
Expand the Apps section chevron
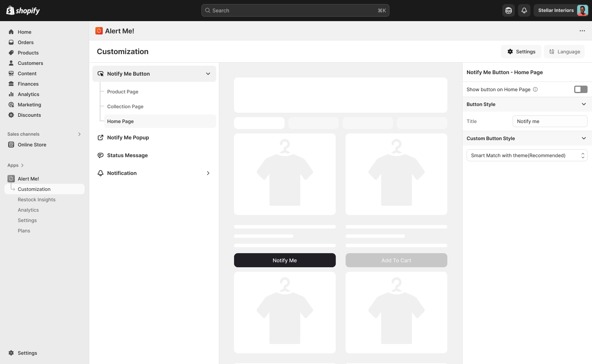coord(22,165)
